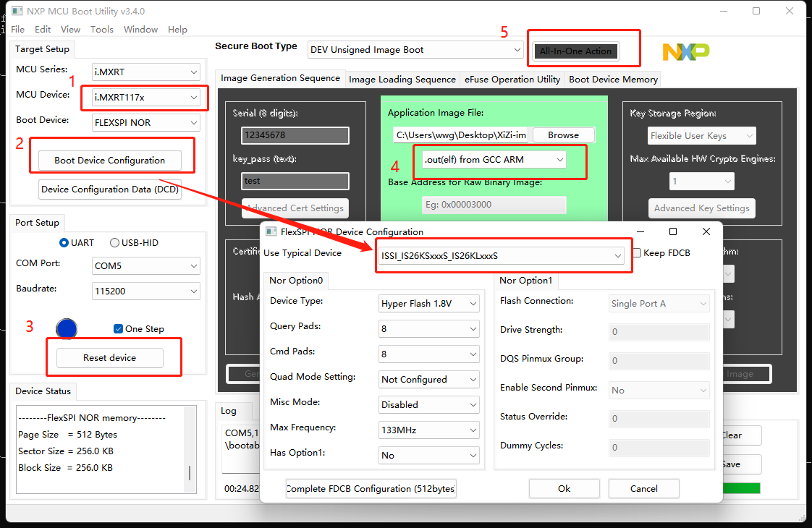
Task: Click Ok in the FlexSPI configuration dialog
Action: (x=564, y=489)
